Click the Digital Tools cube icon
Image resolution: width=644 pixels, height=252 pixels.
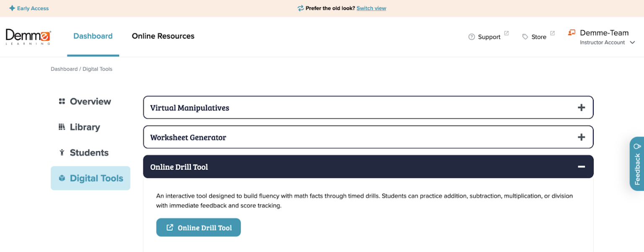[x=62, y=178]
